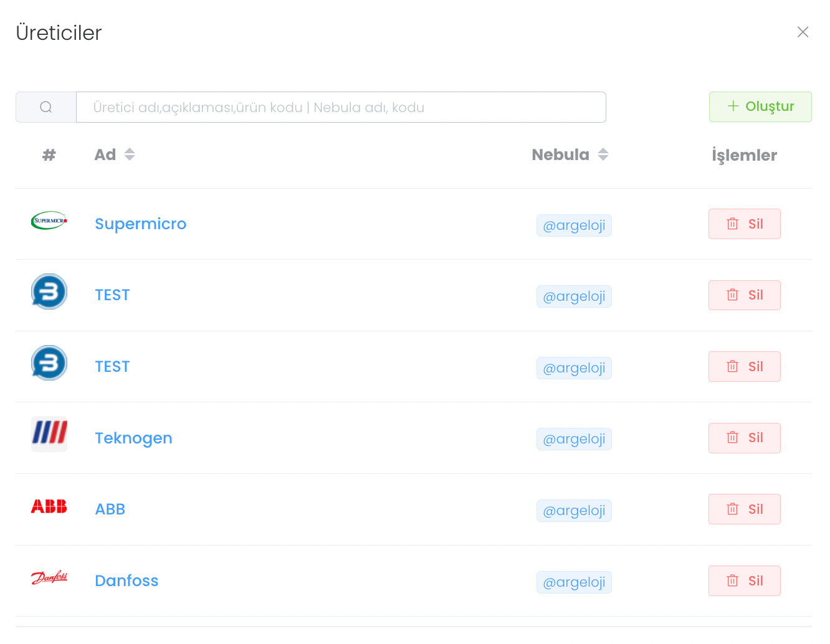Focus the manufacturer search input field
The width and height of the screenshot is (830, 644).
(341, 107)
